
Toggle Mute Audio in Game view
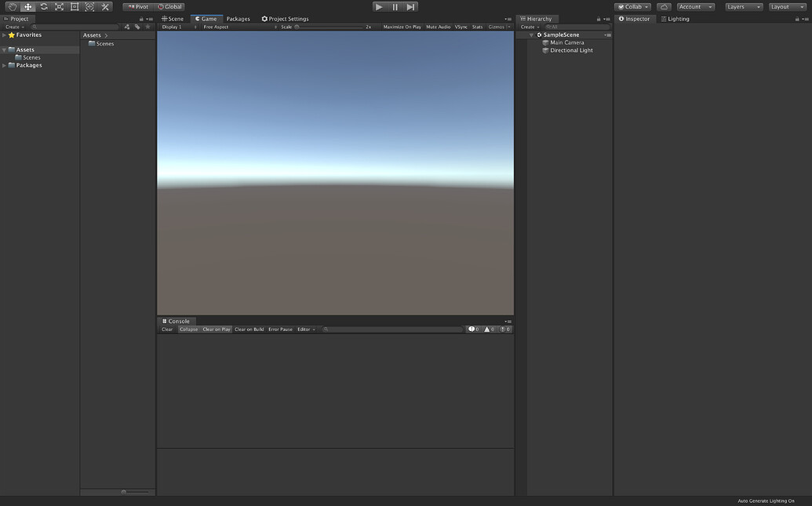click(x=438, y=26)
